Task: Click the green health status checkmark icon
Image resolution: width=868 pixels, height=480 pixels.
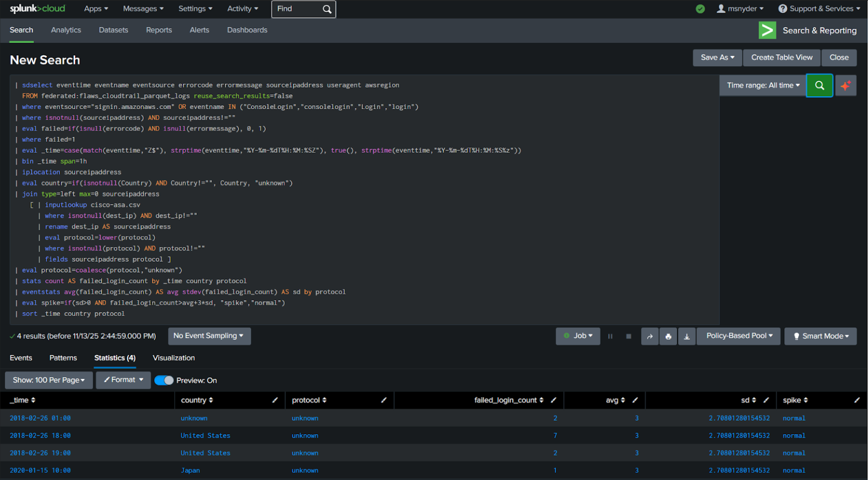Action: [700, 9]
